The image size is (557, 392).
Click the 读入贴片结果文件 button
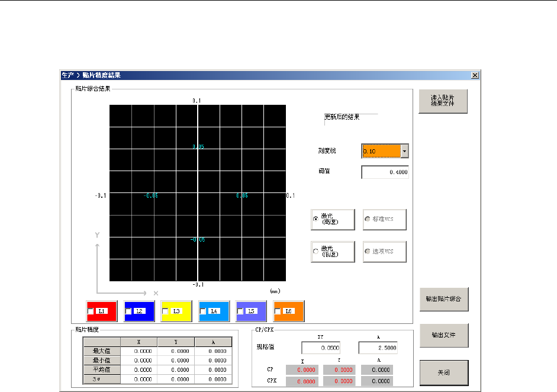click(x=443, y=101)
